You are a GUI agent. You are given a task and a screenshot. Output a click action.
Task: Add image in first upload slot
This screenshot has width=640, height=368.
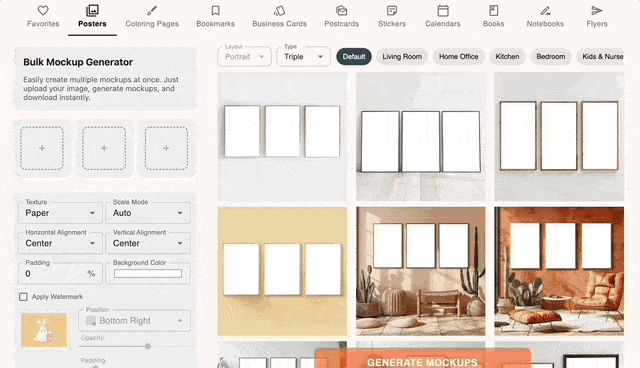point(42,148)
